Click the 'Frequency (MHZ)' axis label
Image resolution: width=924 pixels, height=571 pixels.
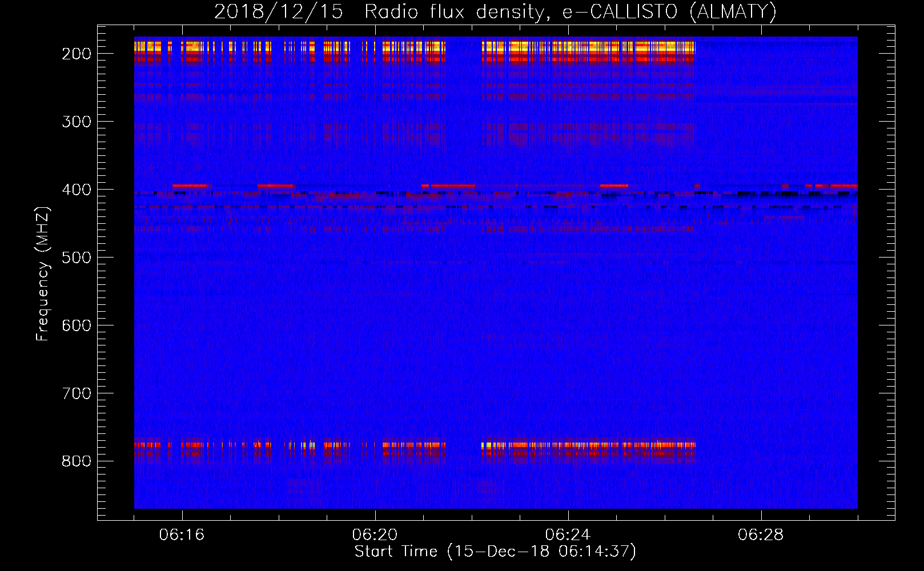[x=43, y=274]
